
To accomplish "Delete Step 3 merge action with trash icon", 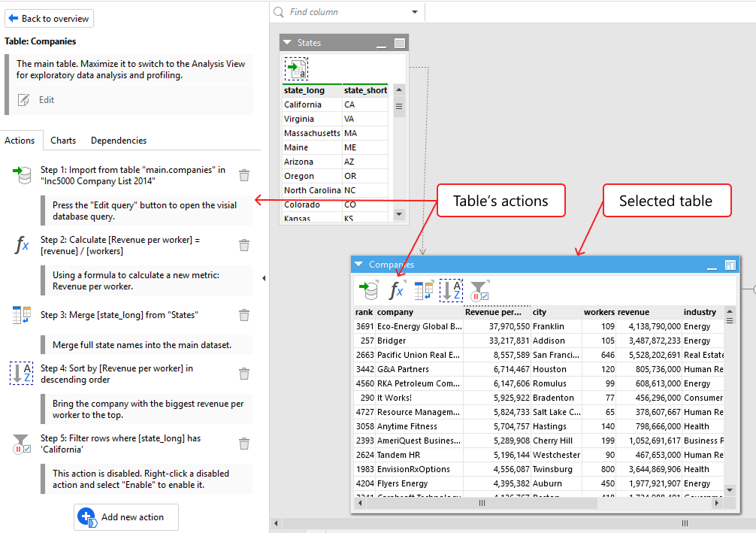I will coord(244,315).
